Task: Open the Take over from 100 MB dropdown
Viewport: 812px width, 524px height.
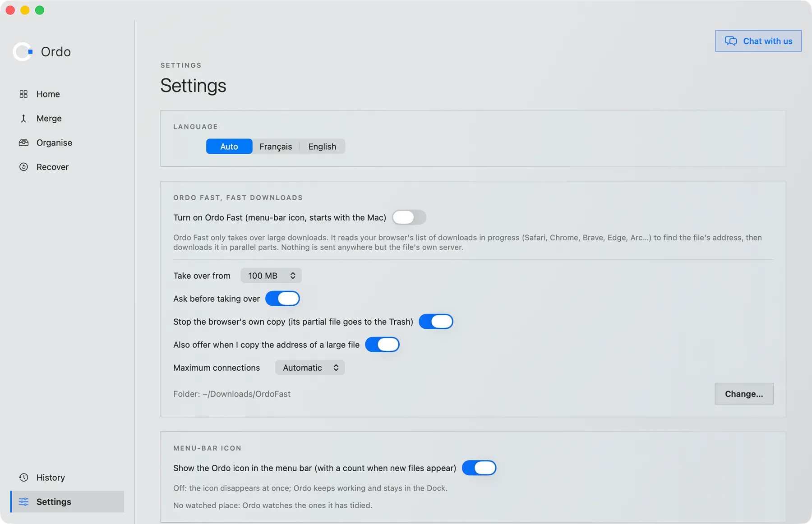Action: click(271, 276)
